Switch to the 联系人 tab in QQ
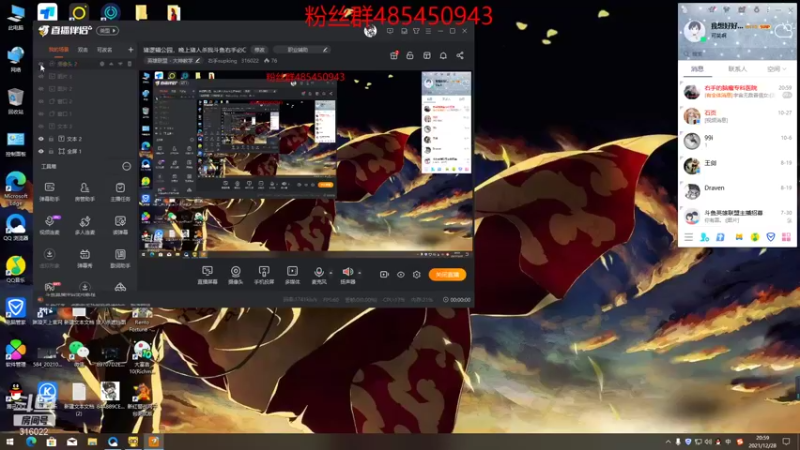The width and height of the screenshot is (800, 450). (737, 69)
